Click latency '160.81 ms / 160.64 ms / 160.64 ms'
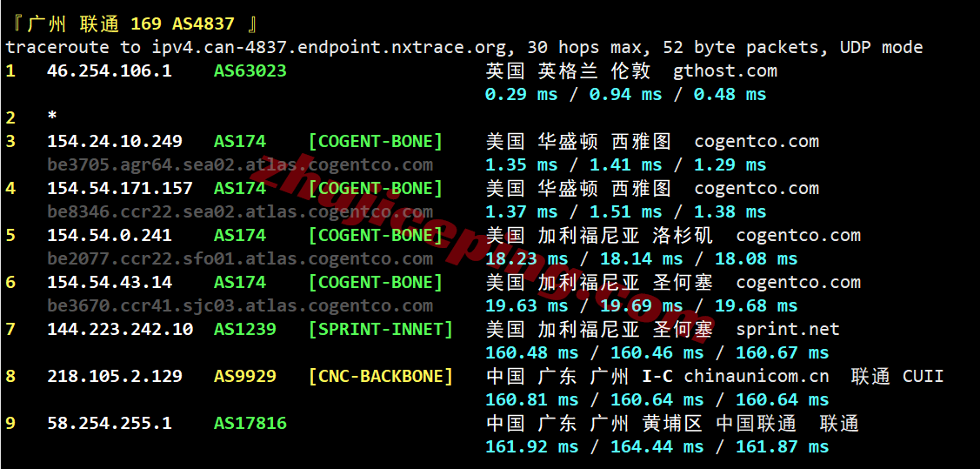980x469 pixels. (x=657, y=399)
